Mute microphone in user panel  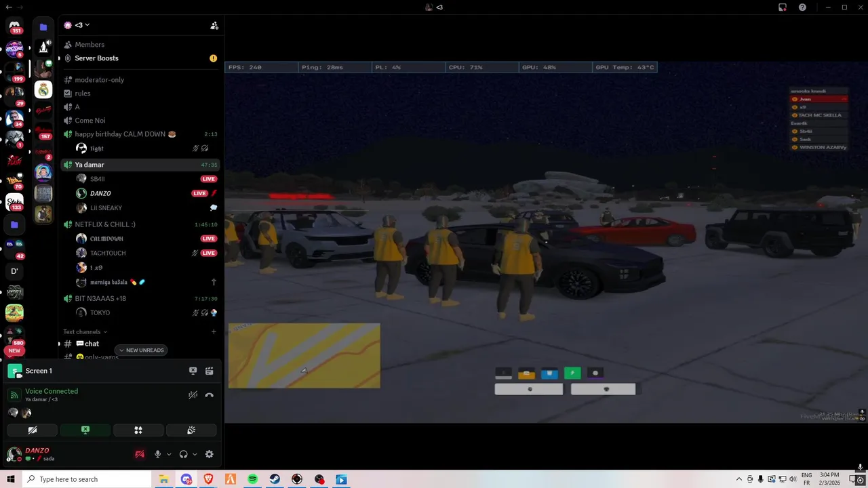point(157,454)
